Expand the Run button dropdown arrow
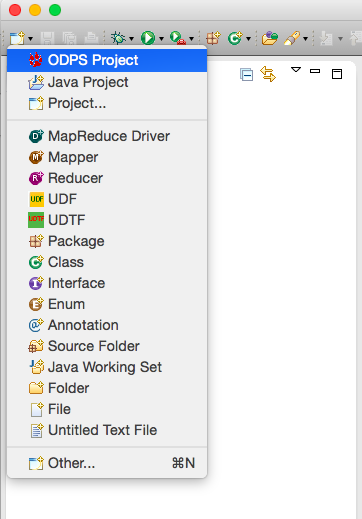 coord(161,39)
